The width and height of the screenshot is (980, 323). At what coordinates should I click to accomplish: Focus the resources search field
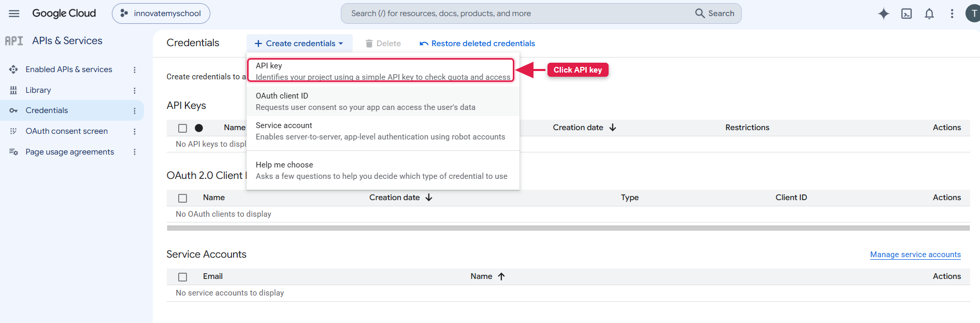point(518,13)
